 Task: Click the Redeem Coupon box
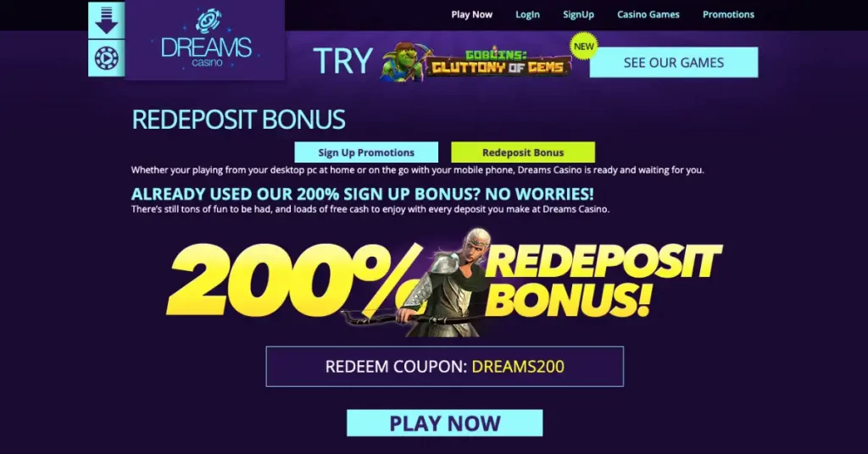click(x=444, y=367)
